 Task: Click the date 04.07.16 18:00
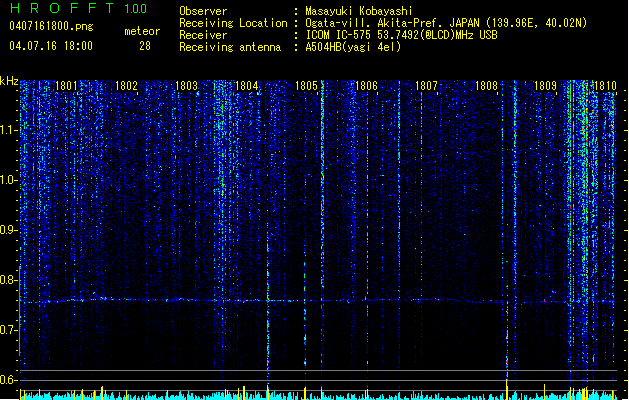51,46
